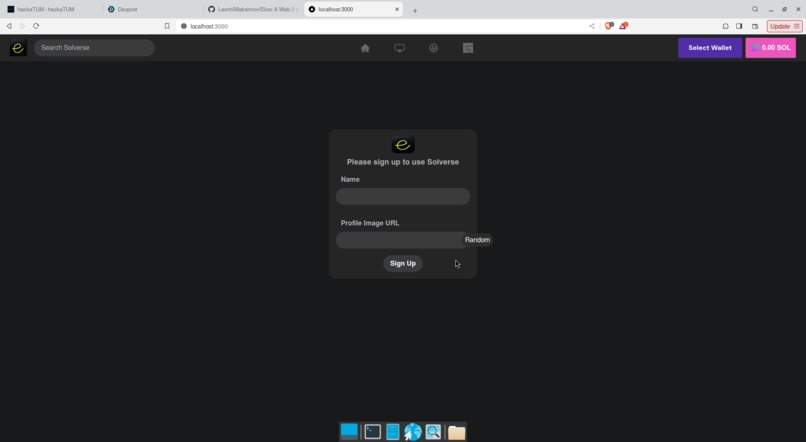Open the Brave wallet icon in toolbar

pyautogui.click(x=755, y=26)
